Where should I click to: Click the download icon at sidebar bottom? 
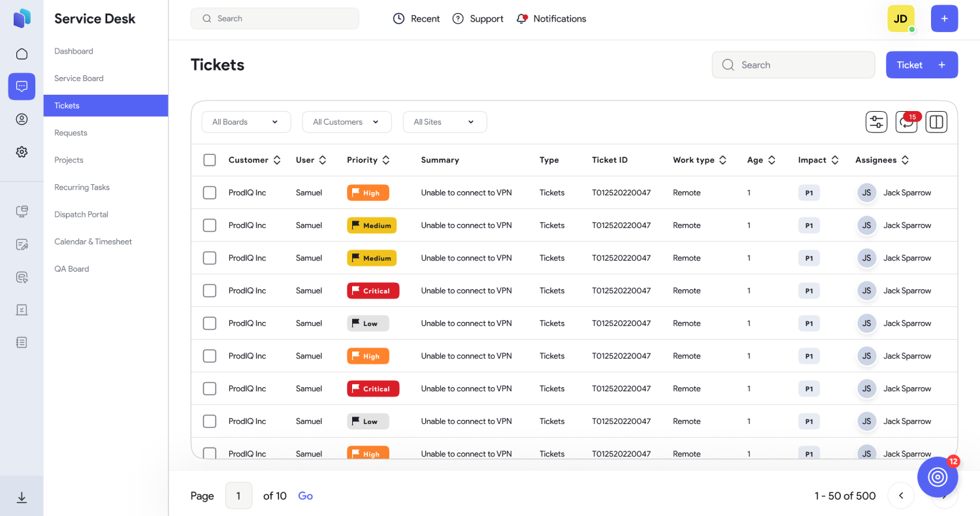tap(22, 497)
